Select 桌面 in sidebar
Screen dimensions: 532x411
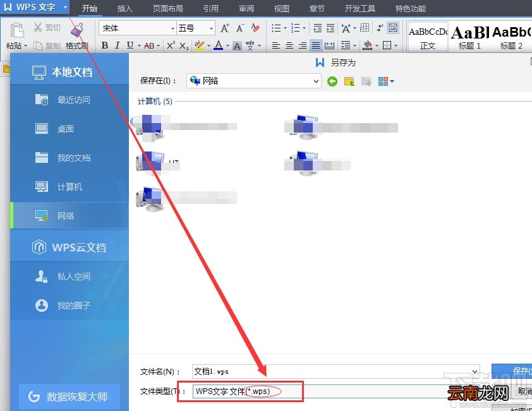point(70,129)
